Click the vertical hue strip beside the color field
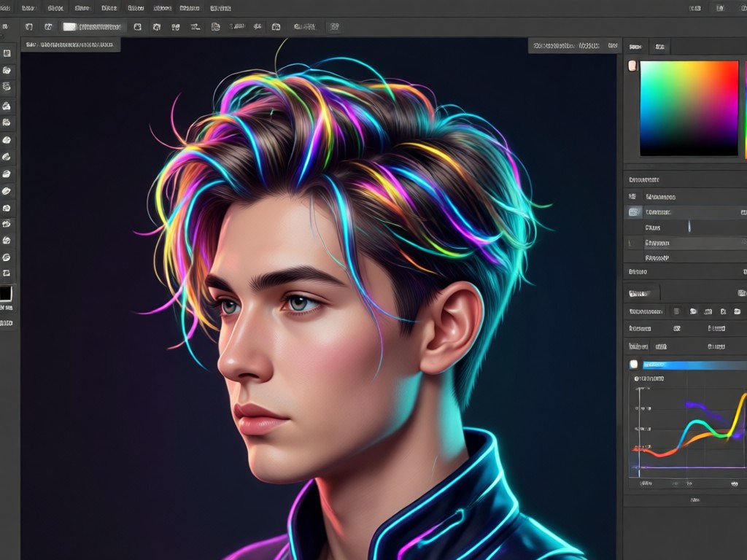 click(745, 109)
